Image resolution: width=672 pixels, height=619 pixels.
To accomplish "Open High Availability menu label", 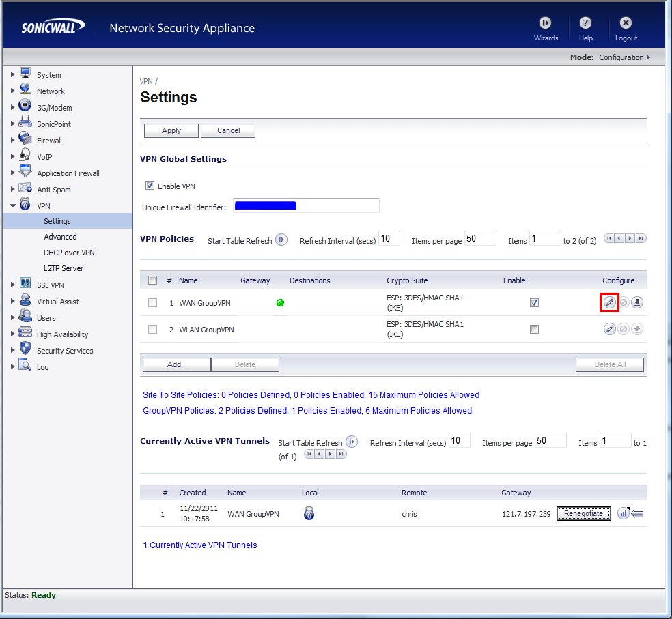I will pos(63,334).
